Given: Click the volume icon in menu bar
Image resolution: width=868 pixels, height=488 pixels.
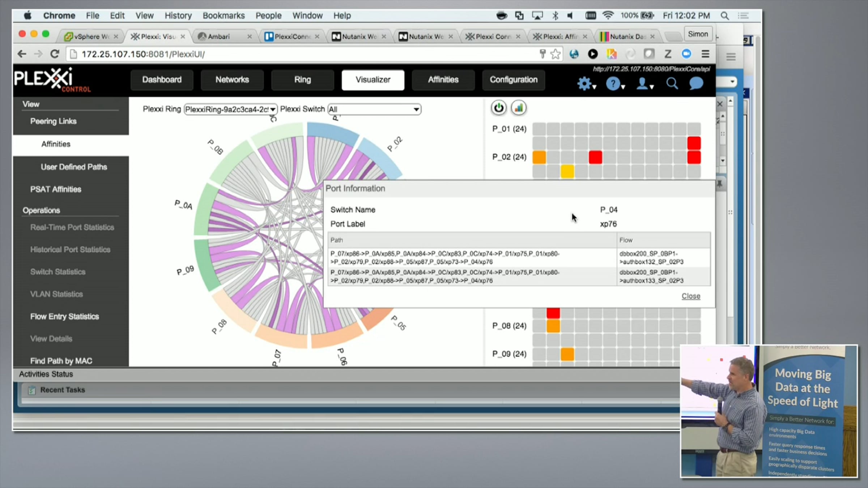Looking at the screenshot, I should pyautogui.click(x=570, y=16).
